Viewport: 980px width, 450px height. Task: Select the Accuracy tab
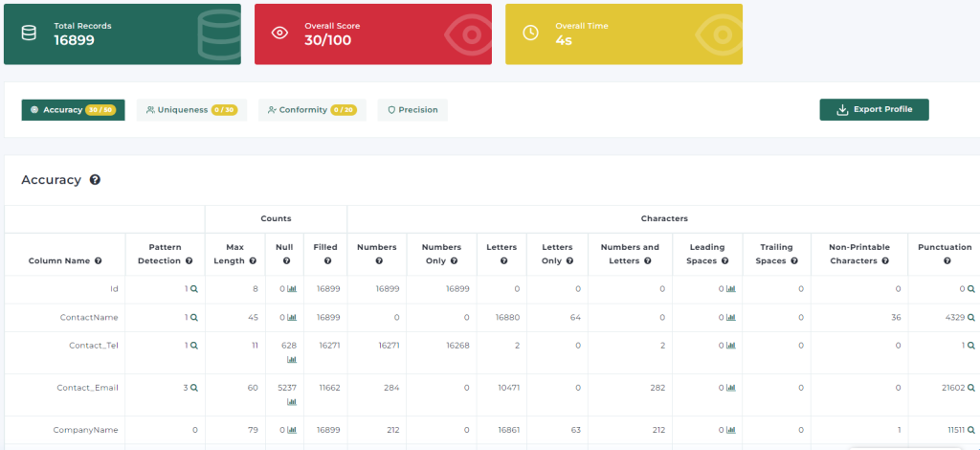73,110
